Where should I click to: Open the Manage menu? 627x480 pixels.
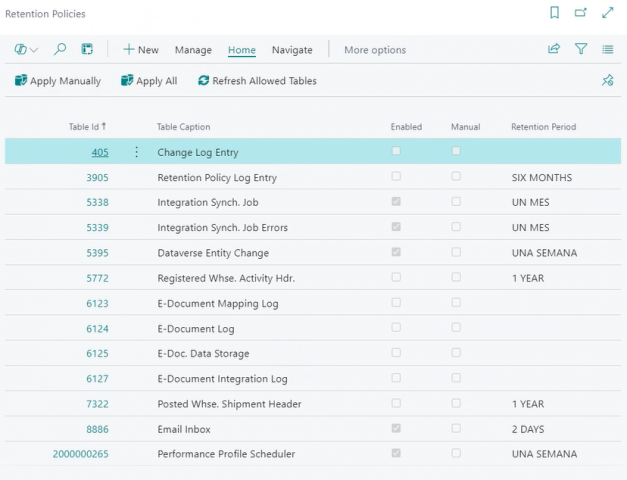click(193, 50)
